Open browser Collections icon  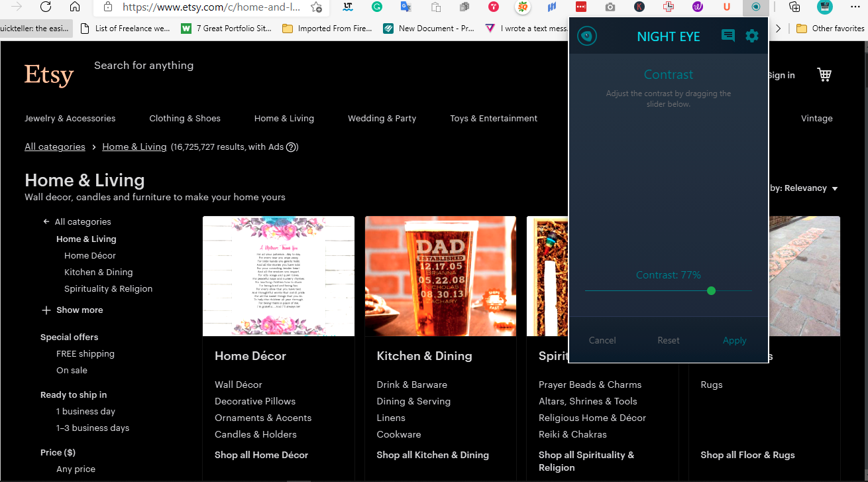click(x=794, y=7)
